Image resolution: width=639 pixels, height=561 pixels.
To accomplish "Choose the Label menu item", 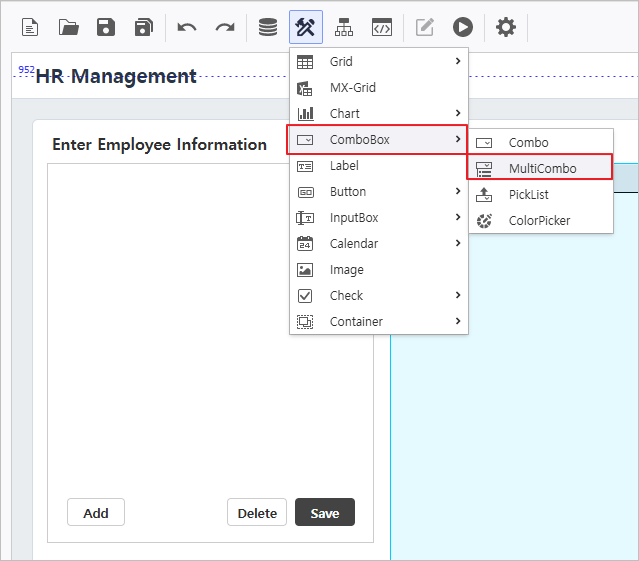I will pyautogui.click(x=344, y=166).
